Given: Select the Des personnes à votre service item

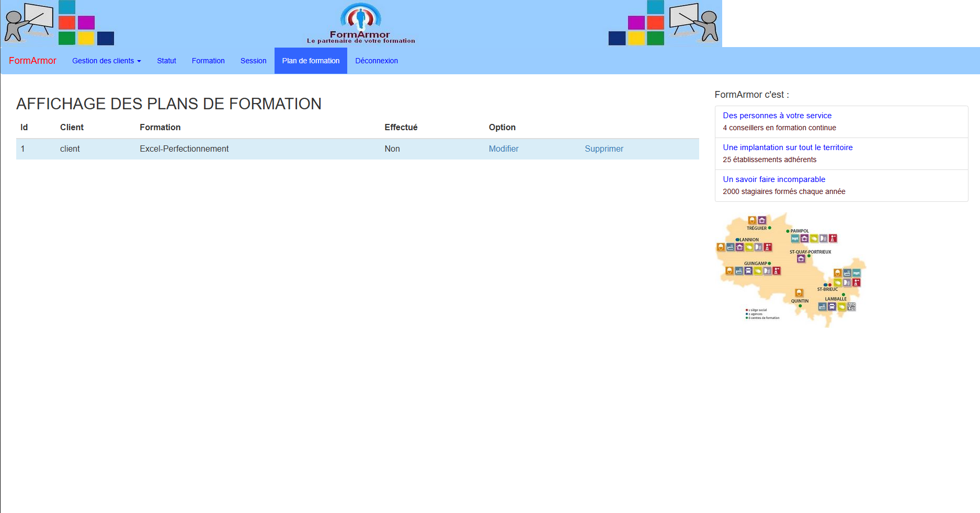Looking at the screenshot, I should 841,122.
